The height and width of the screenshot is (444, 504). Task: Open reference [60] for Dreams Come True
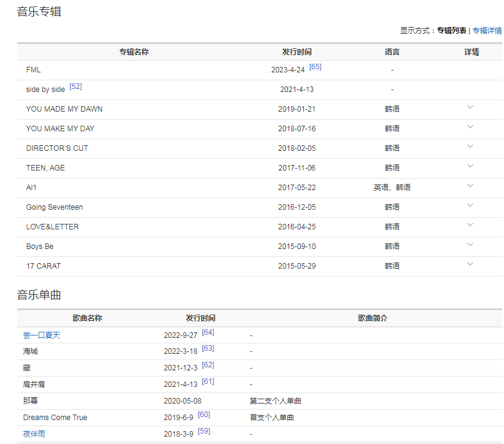(x=204, y=415)
